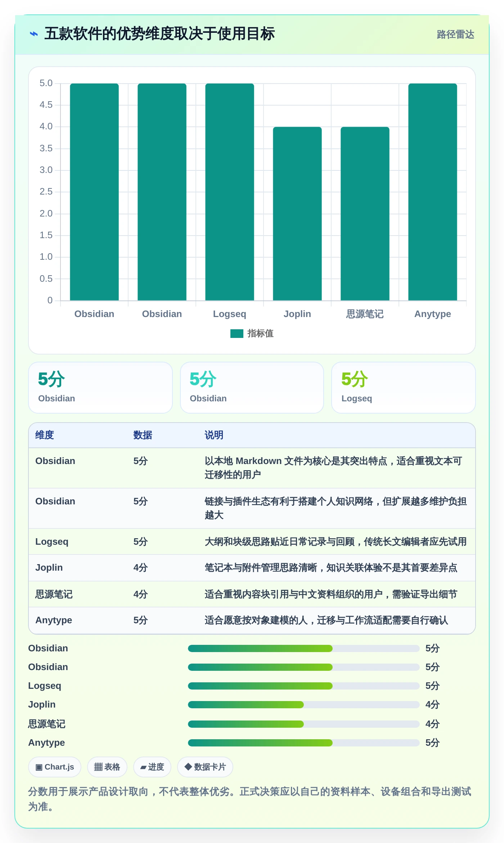
Task: Click the 大纲和块级思路 description text
Action: (336, 542)
